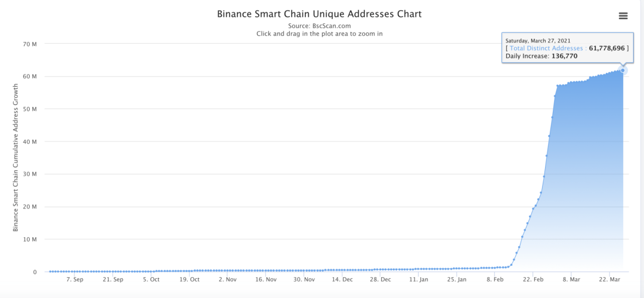Click the 14. Dec x-axis label
Screen dimensions: 644x298
click(343, 279)
